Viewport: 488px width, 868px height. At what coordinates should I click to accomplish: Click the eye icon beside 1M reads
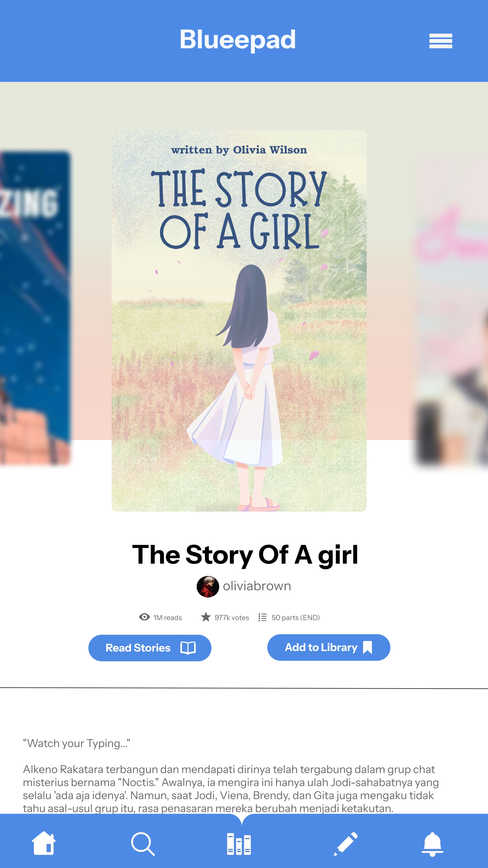[144, 617]
